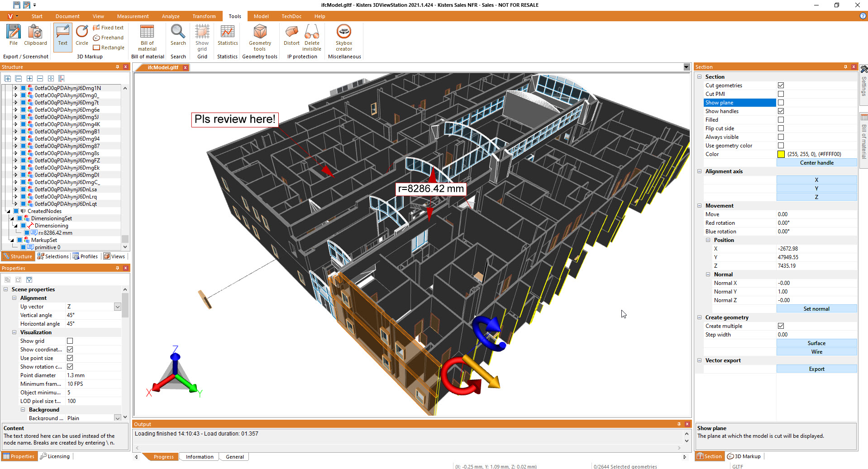868x469 pixels.
Task: Enable Show grid in Visualization properties
Action: pos(70,341)
